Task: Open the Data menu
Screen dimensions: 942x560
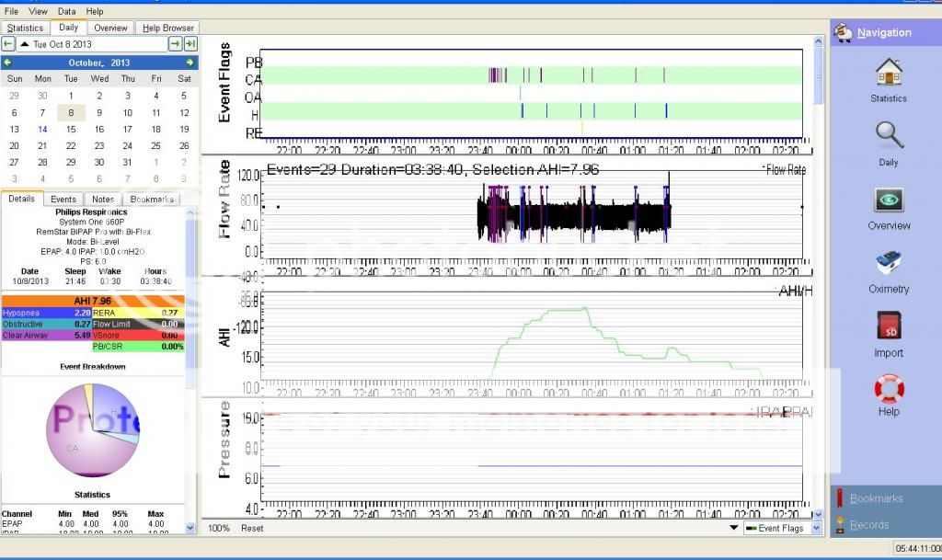Action: (67, 11)
